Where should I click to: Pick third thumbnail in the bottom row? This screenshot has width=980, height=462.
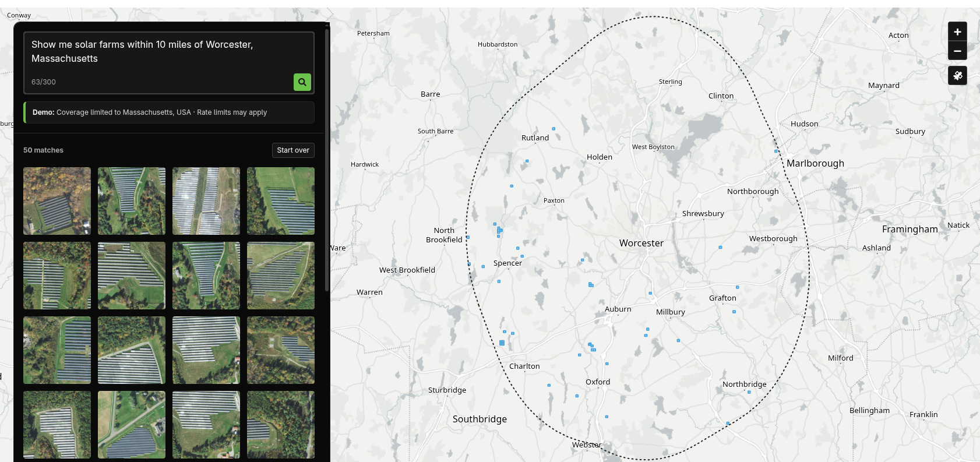(x=206, y=425)
